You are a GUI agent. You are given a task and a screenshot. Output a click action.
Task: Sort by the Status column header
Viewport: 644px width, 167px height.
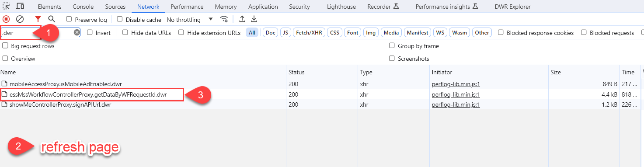tap(322, 72)
